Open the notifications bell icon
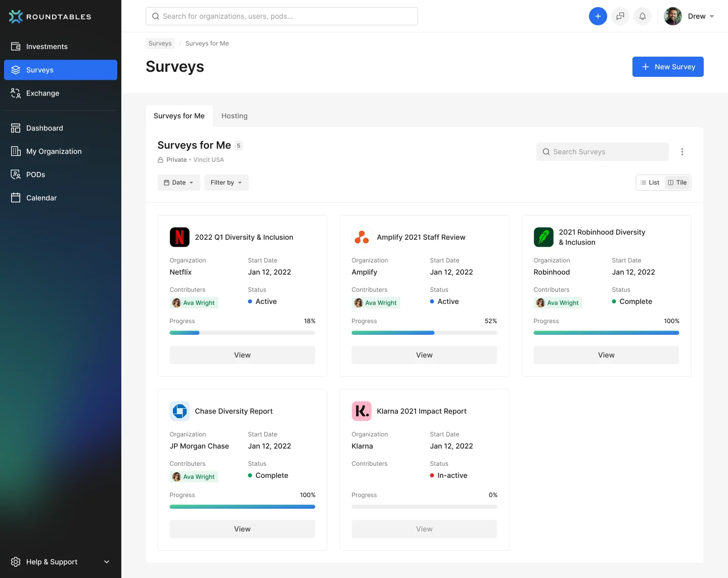Screen dimensions: 728x578 tap(642, 16)
